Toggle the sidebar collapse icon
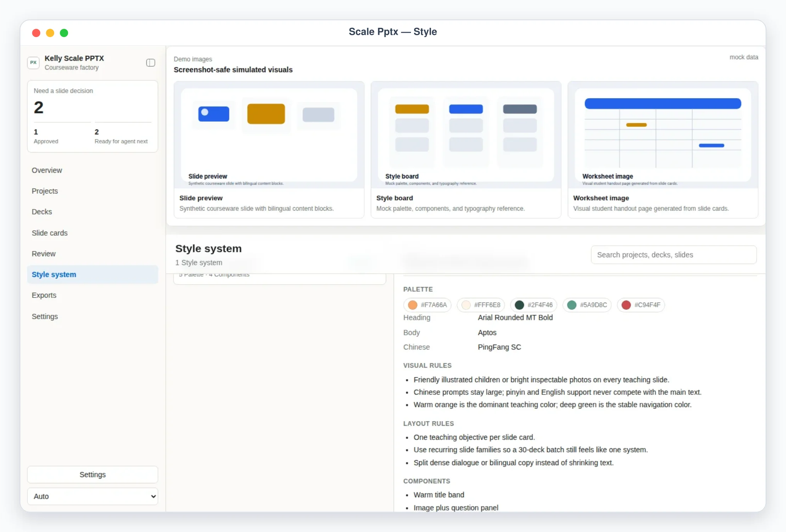Viewport: 786px width, 532px height. [151, 63]
